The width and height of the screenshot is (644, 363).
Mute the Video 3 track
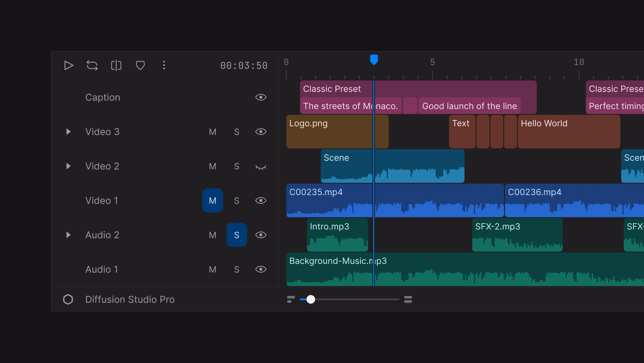pos(213,132)
